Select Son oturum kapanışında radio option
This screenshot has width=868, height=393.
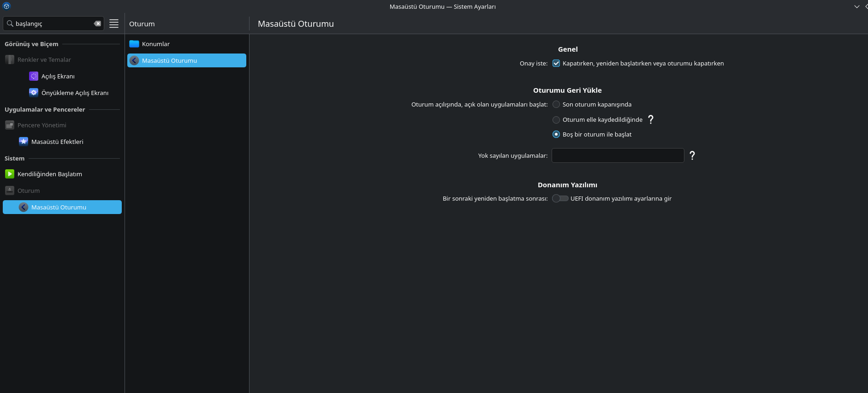point(556,105)
